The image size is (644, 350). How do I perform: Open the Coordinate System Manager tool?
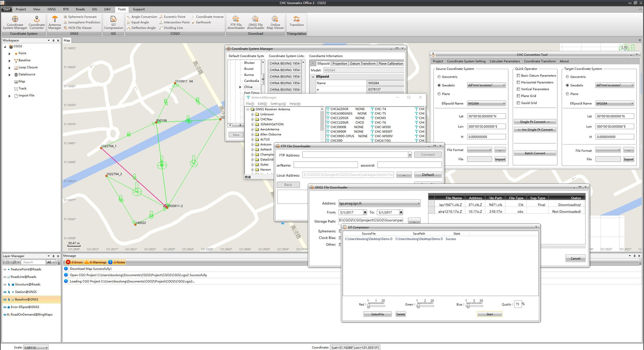pyautogui.click(x=15, y=22)
